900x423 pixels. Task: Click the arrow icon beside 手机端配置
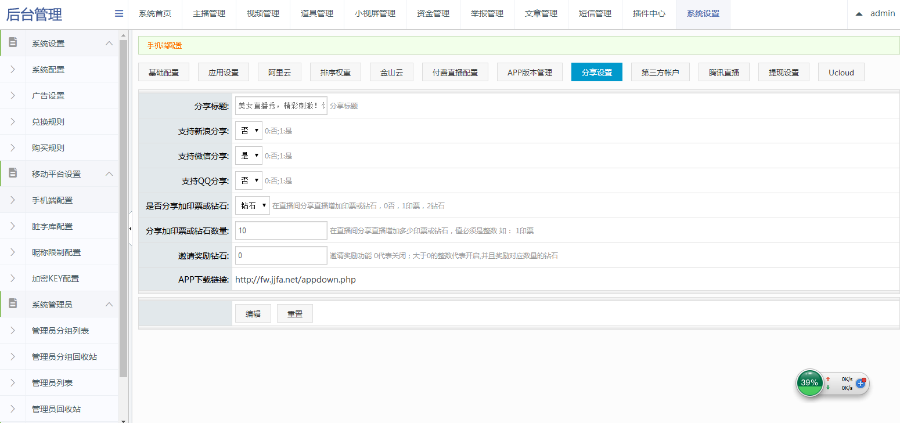point(13,200)
